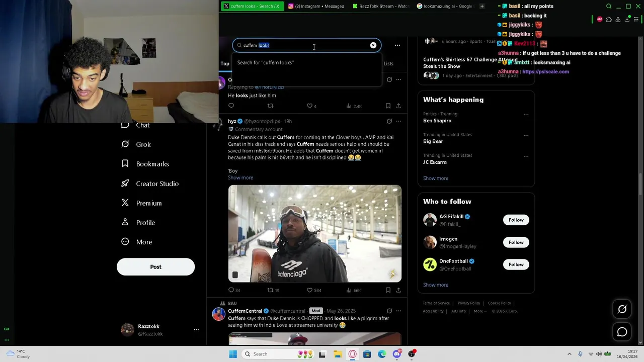View analytics for post with 2.4K views
Screen dimensions: 644x362
(x=354, y=106)
